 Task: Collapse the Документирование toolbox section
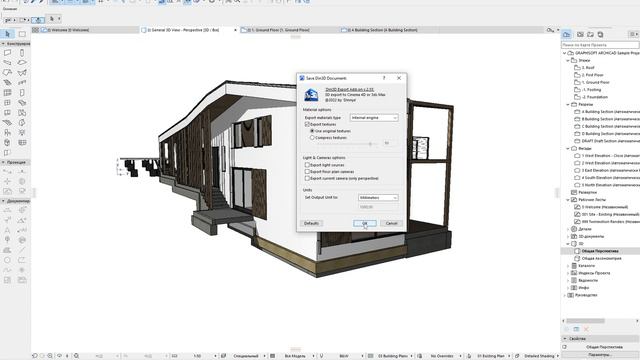point(3,201)
